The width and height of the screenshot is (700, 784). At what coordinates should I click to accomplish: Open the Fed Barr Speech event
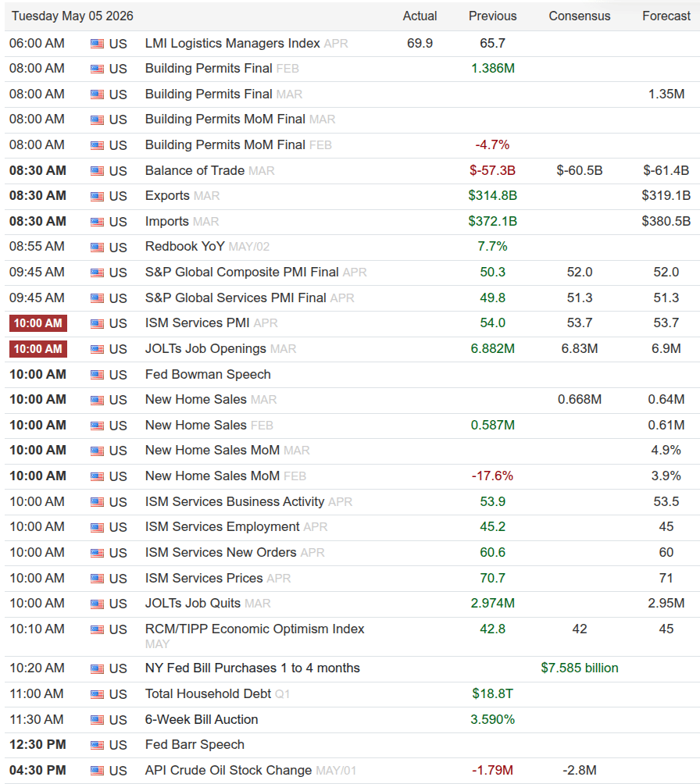[x=195, y=744]
